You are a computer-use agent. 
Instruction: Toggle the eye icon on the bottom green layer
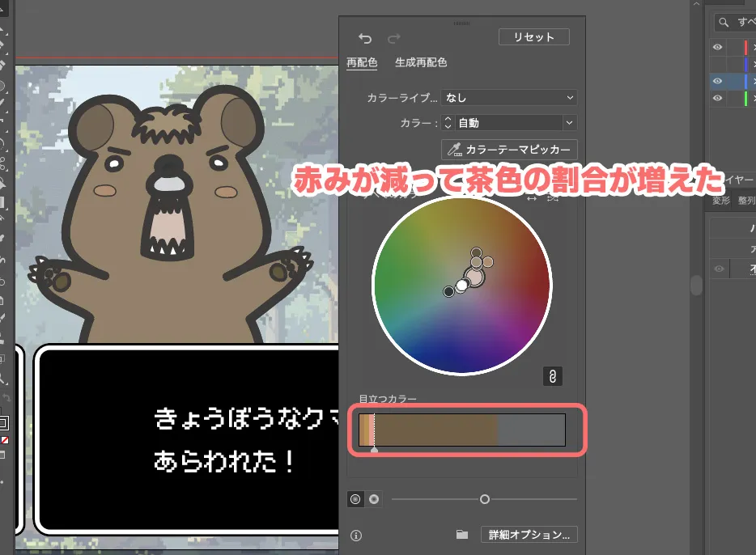717,98
